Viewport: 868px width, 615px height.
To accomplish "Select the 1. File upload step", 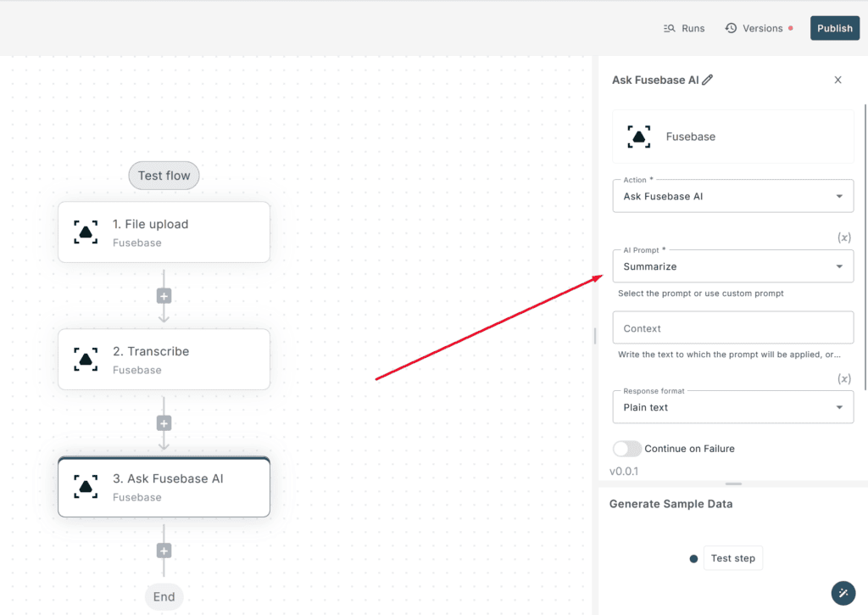I will (x=164, y=232).
